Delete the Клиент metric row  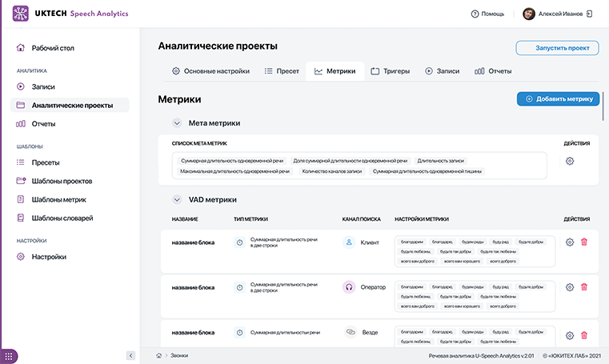583,242
